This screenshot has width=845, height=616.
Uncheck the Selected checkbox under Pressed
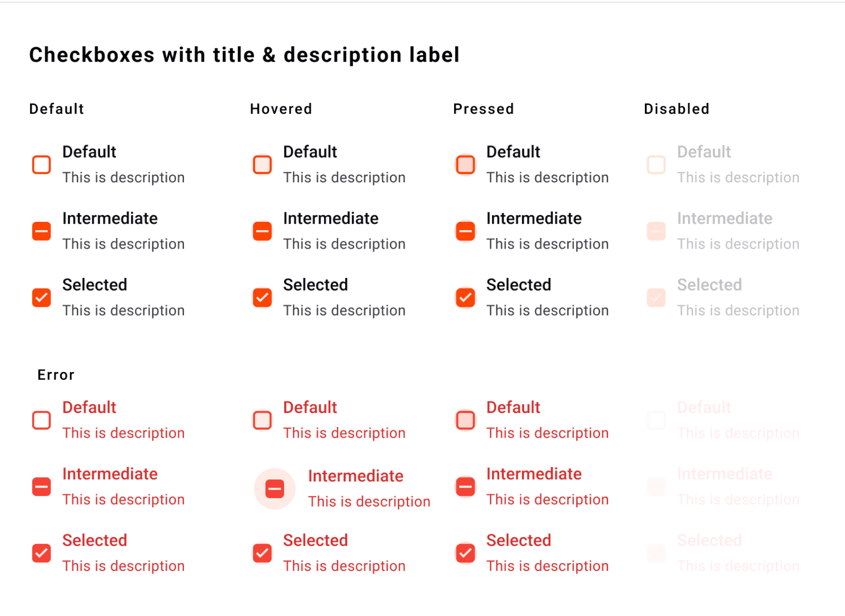(466, 297)
